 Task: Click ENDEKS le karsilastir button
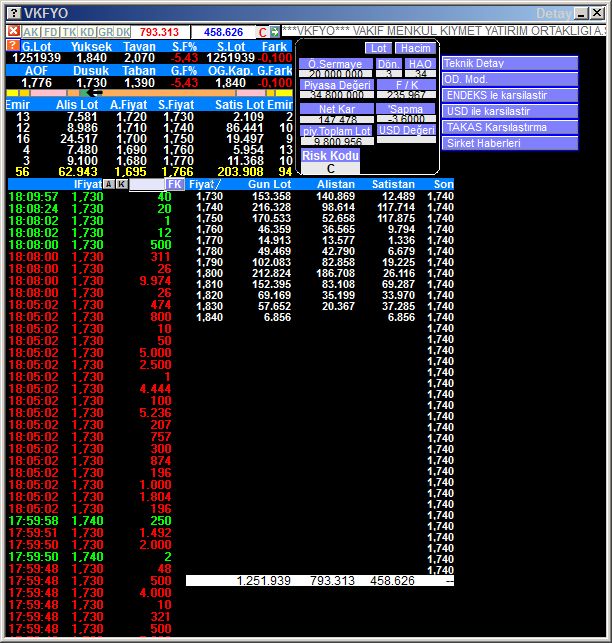point(510,95)
